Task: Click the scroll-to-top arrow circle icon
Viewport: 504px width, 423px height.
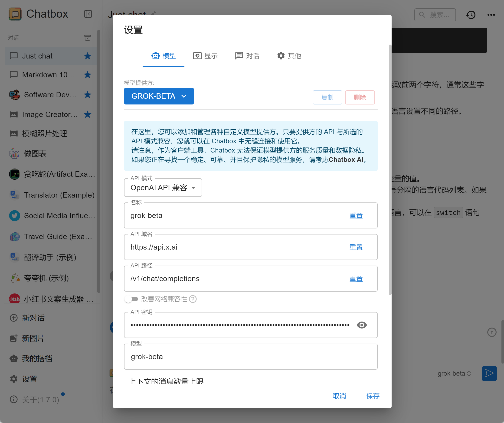Action: (x=491, y=332)
